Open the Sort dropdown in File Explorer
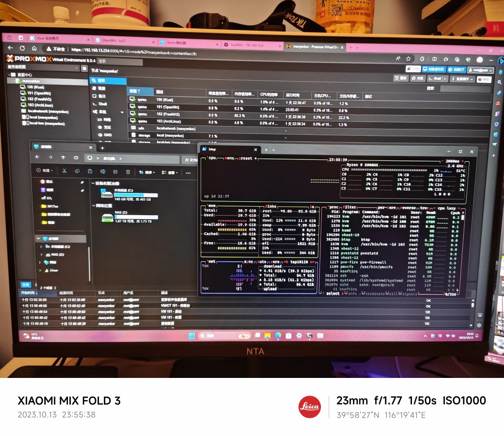Screen dimensions: 504x436 click(147, 172)
